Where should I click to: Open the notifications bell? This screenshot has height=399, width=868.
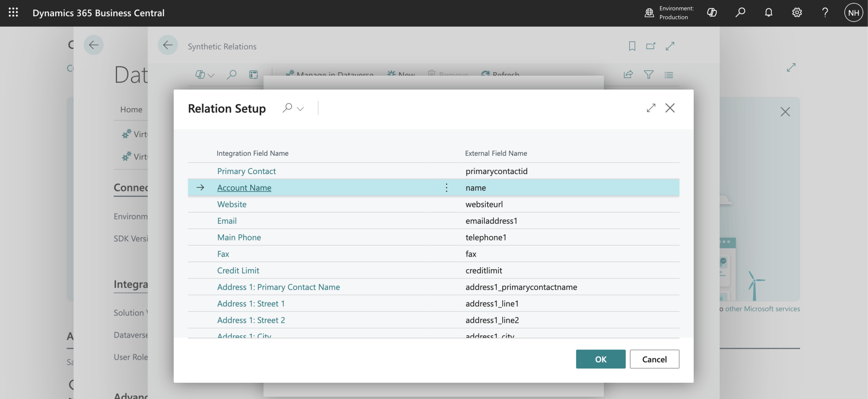[x=768, y=13]
